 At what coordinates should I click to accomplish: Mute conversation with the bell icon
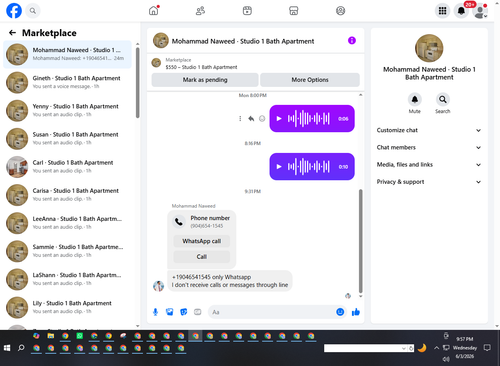pos(415,99)
